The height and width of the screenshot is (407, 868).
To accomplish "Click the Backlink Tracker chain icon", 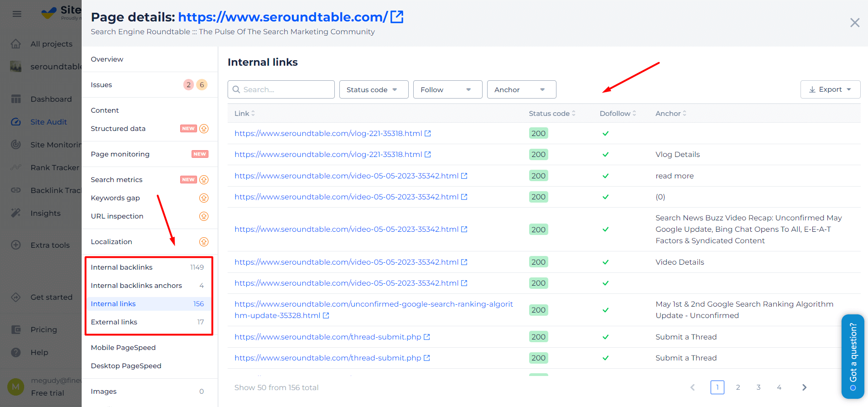I will [16, 190].
